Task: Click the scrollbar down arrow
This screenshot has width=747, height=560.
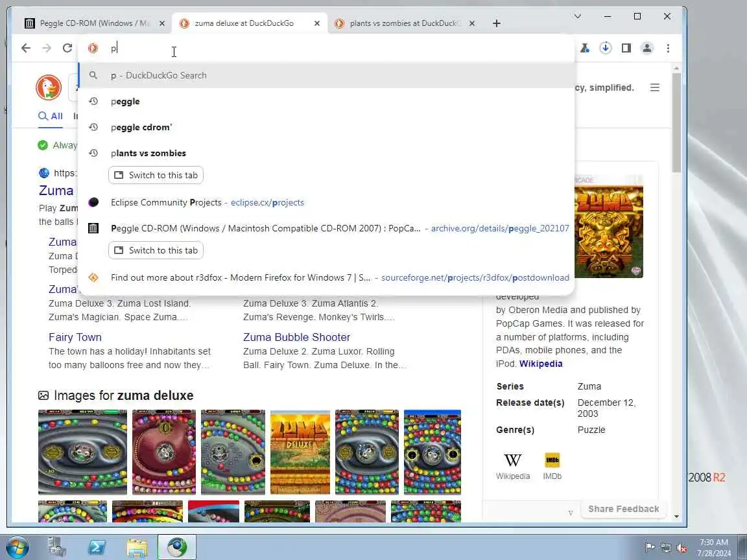Action: tap(676, 516)
